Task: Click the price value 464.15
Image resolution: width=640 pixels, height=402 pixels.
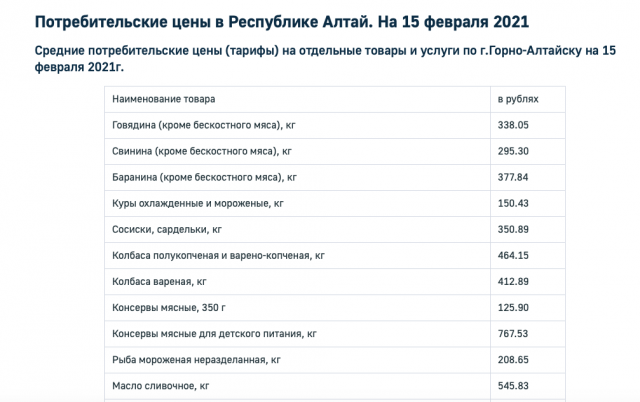Action: [x=514, y=256]
